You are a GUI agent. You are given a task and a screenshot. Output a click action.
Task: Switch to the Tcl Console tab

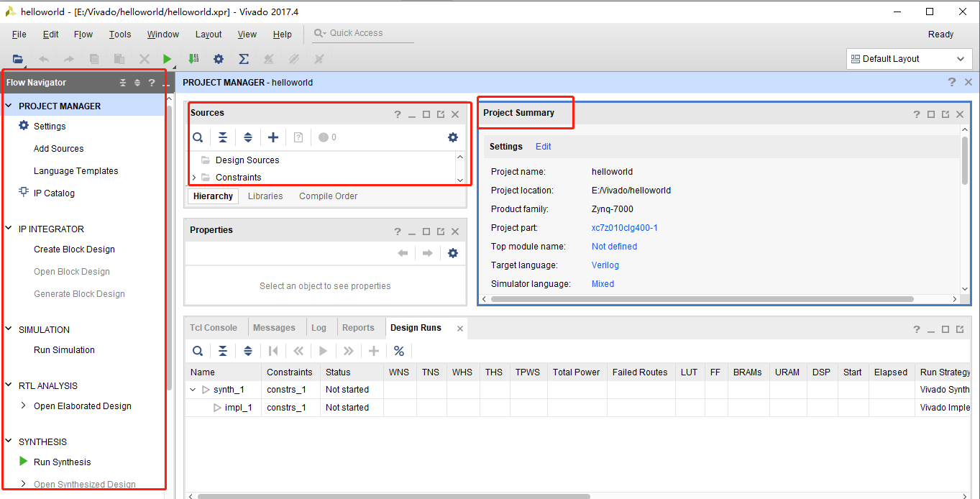pyautogui.click(x=214, y=328)
